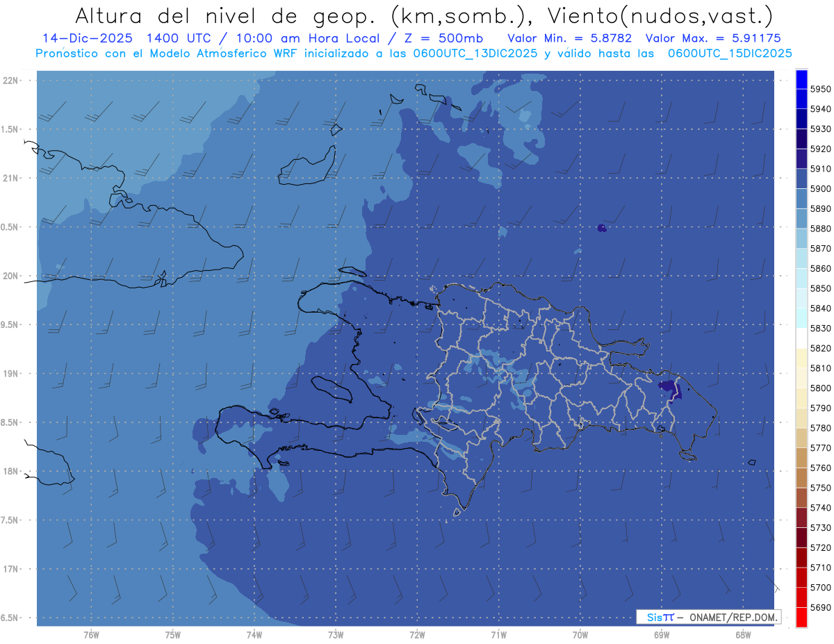Click the legend value 5850
834x644 pixels.
pyautogui.click(x=820, y=288)
